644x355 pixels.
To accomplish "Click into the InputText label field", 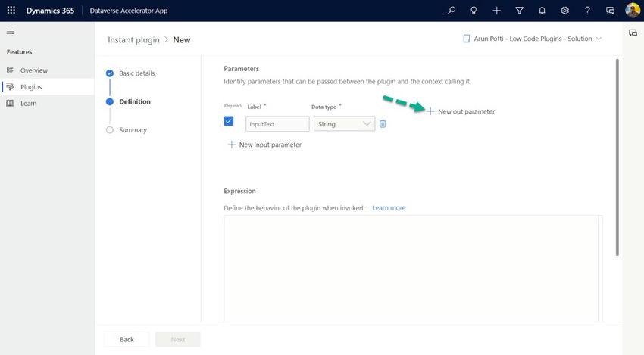I will pyautogui.click(x=277, y=123).
